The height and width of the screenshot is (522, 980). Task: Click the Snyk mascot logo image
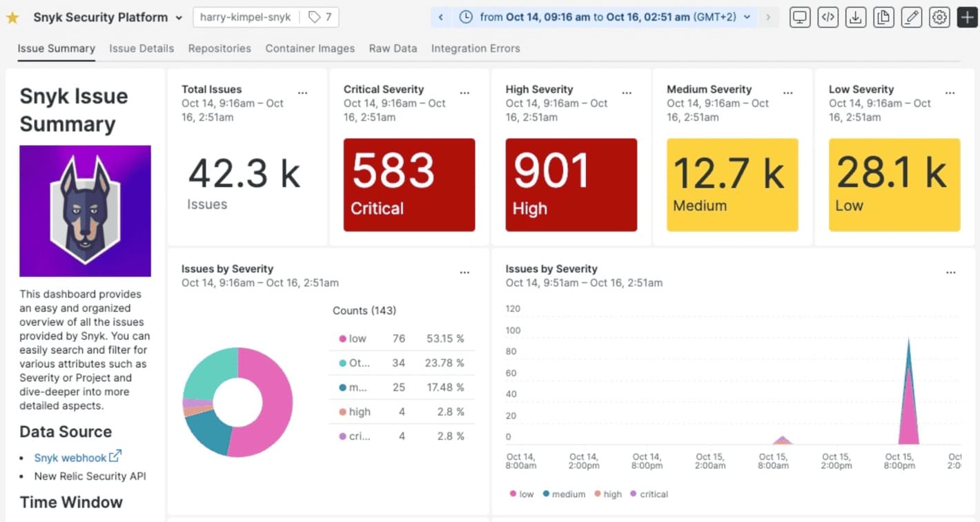pos(85,211)
